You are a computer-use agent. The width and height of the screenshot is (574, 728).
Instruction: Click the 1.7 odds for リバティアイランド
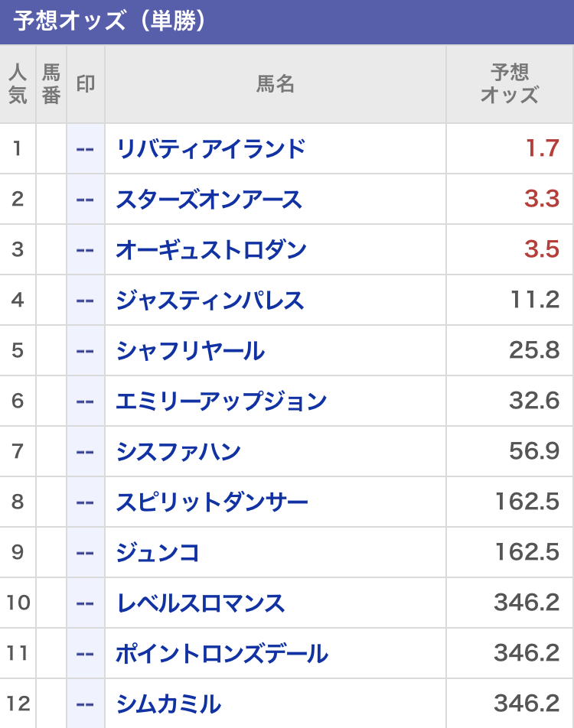pos(542,148)
